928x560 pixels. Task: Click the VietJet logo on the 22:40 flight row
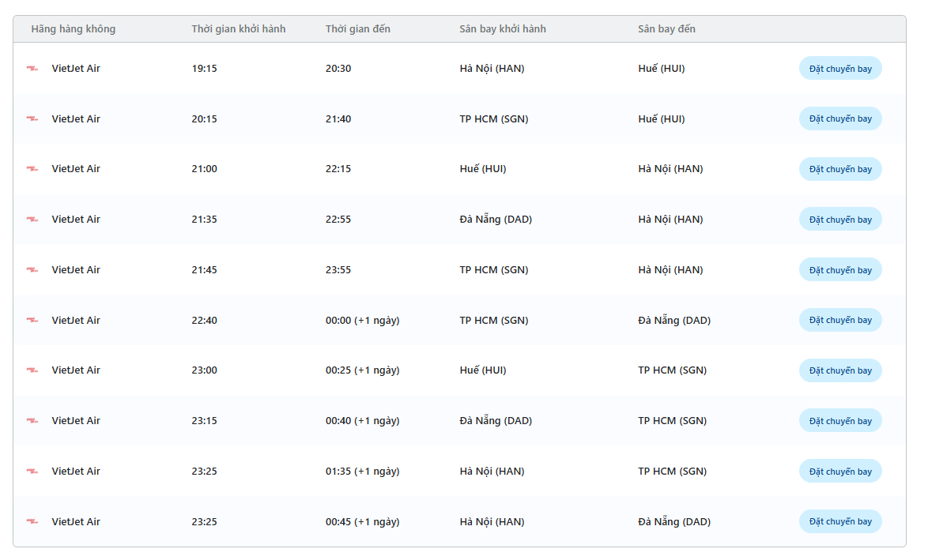(x=32, y=321)
